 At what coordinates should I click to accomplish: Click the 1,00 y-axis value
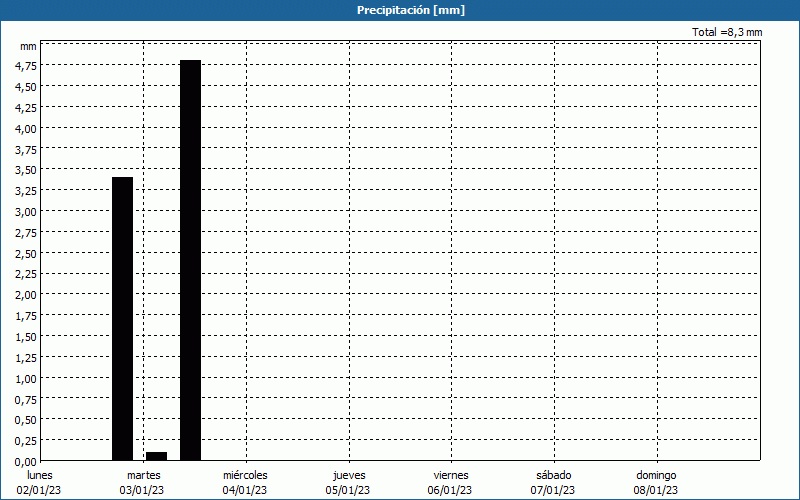click(26, 379)
